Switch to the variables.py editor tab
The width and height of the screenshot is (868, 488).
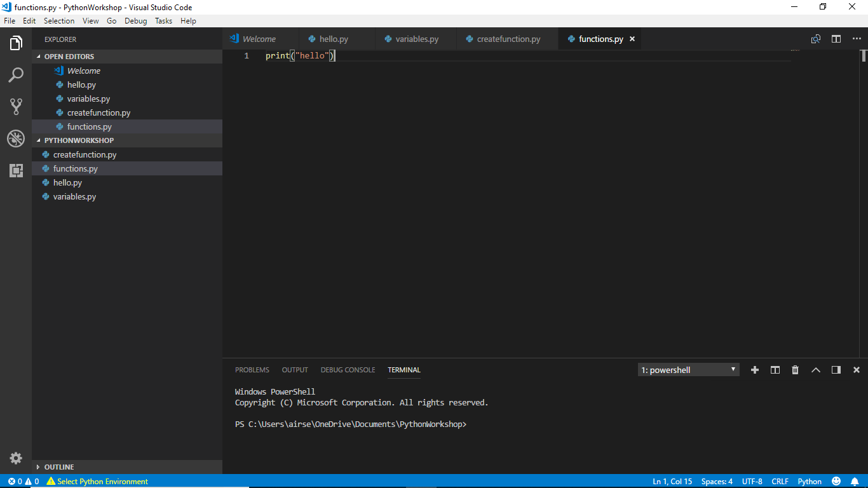pyautogui.click(x=416, y=39)
